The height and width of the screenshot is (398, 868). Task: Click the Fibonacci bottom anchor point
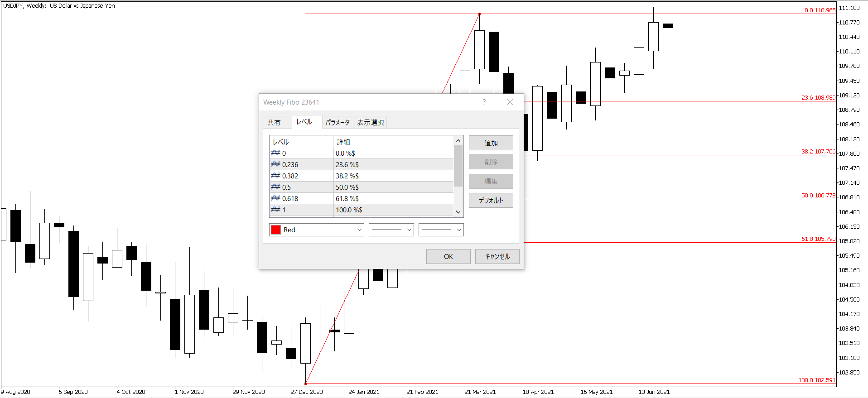(x=305, y=384)
